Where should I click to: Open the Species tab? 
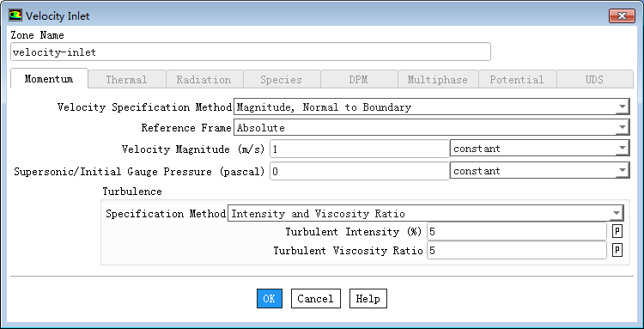click(x=282, y=79)
